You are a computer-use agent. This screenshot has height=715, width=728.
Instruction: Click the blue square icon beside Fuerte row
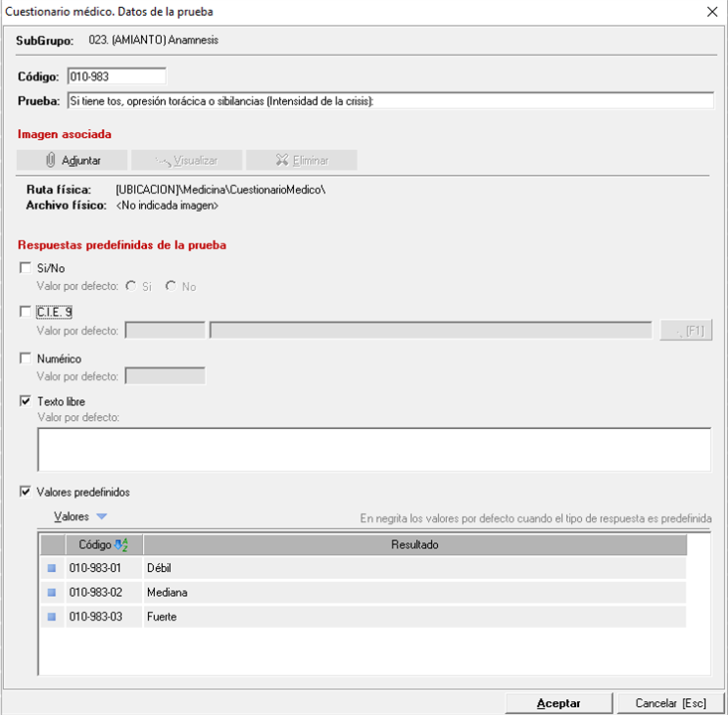tap(52, 618)
